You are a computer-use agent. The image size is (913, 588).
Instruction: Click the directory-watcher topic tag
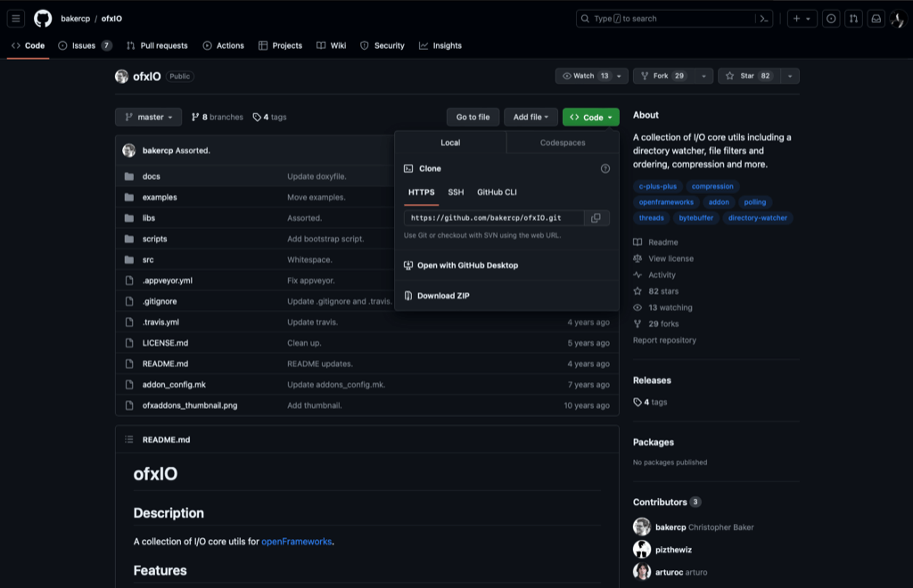click(757, 217)
